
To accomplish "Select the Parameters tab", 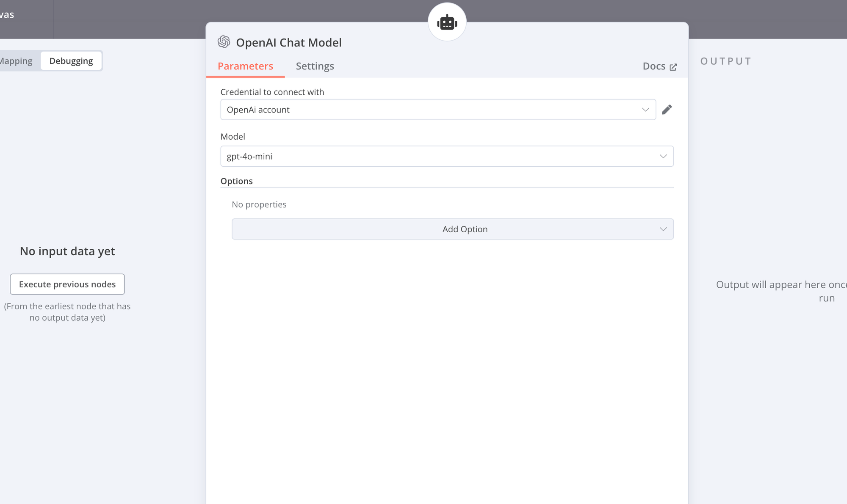I will (x=245, y=66).
